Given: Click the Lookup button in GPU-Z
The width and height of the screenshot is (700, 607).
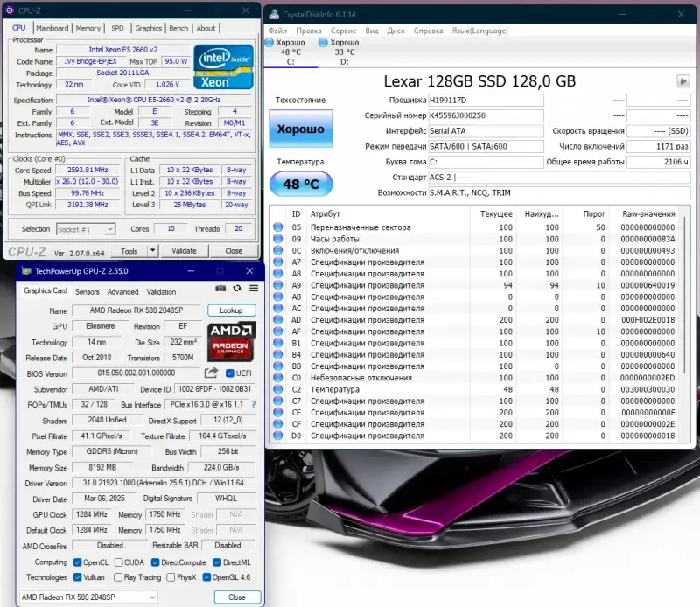Looking at the screenshot, I should click(x=231, y=310).
